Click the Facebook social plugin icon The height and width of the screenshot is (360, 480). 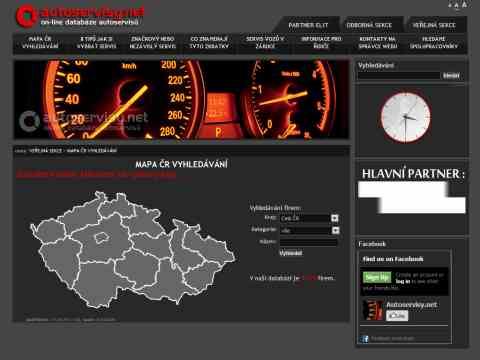tap(364, 339)
